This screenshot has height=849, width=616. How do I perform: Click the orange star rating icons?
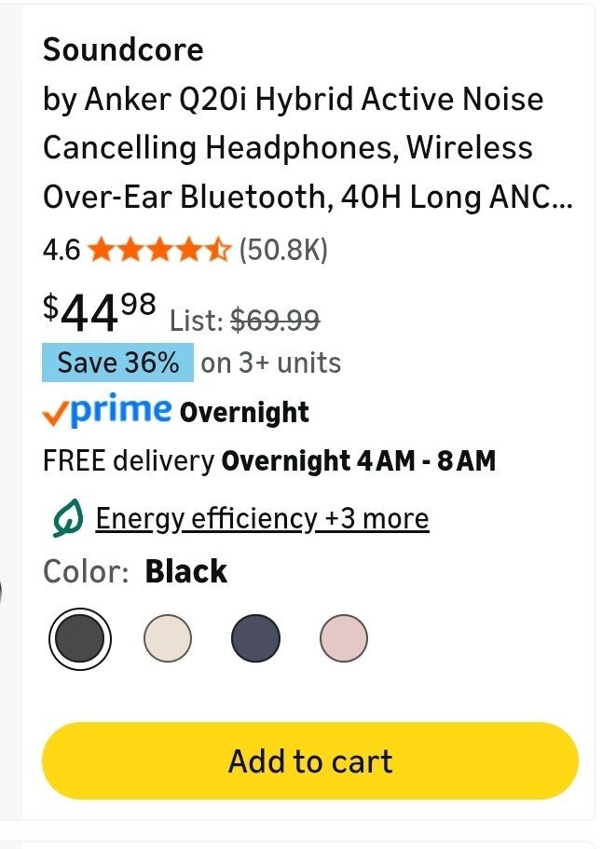pyautogui.click(x=159, y=250)
